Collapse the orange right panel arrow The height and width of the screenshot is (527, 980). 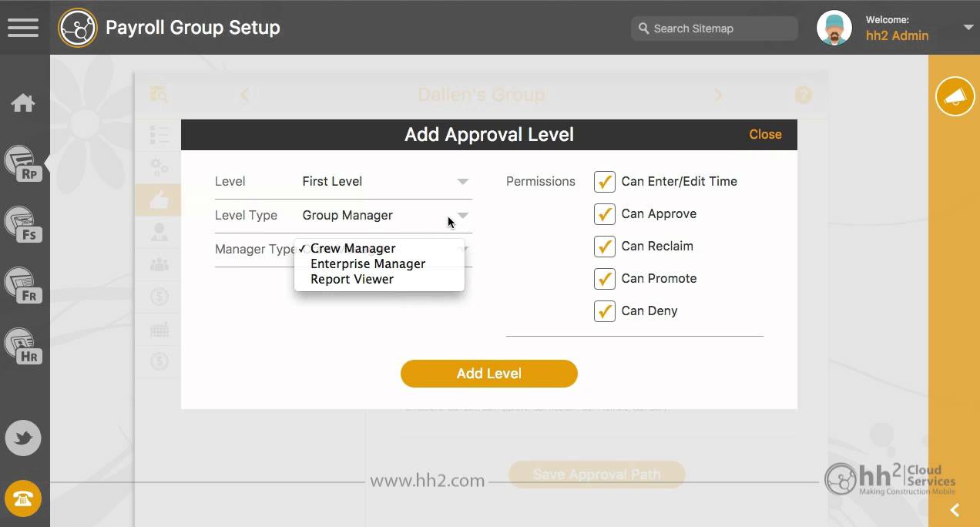(x=955, y=510)
